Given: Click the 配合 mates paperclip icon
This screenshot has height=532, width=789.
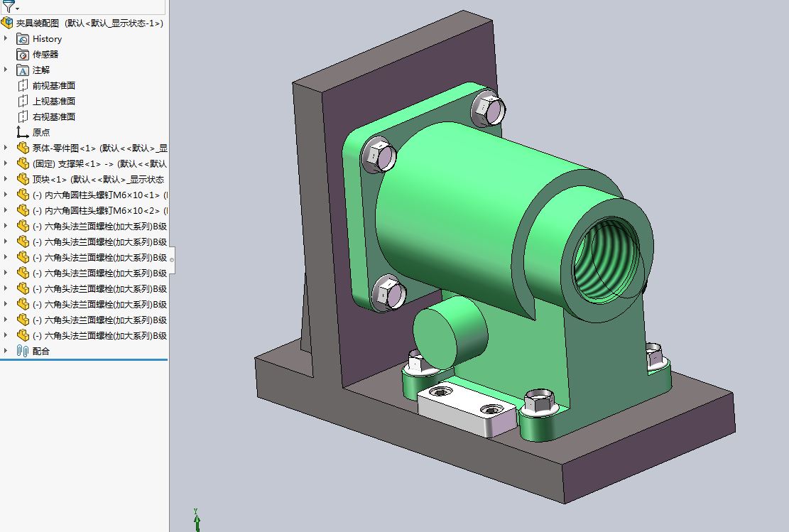Looking at the screenshot, I should (23, 351).
